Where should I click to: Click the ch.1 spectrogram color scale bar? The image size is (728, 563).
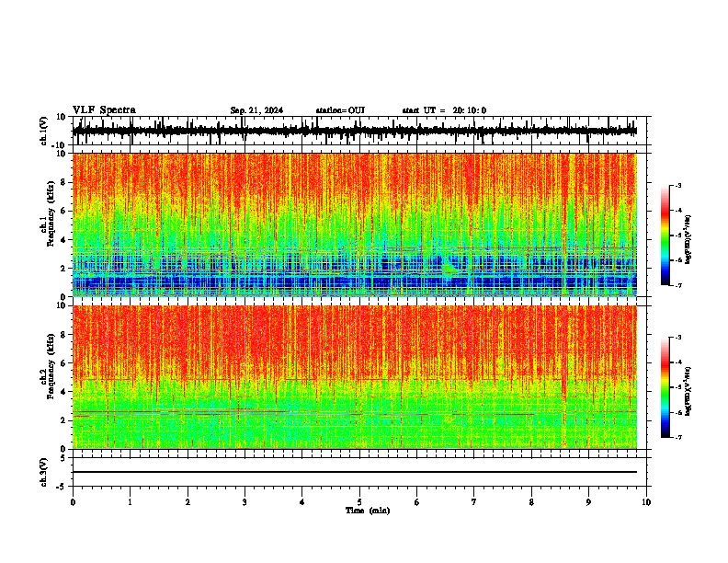click(665, 236)
